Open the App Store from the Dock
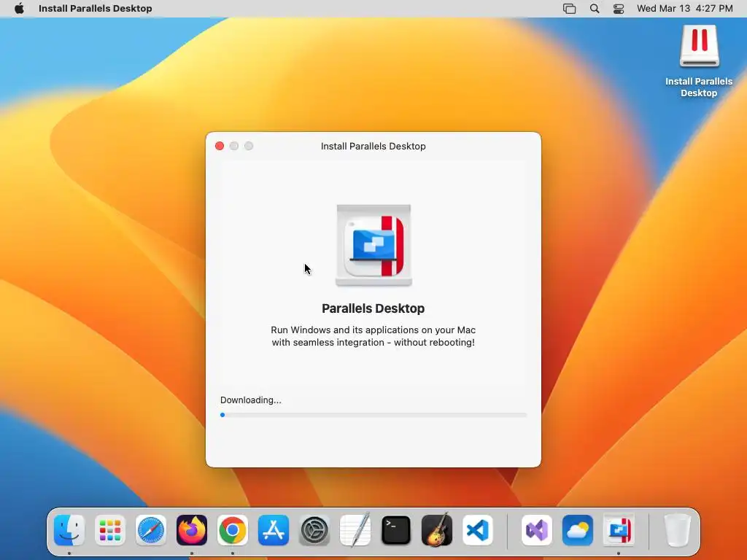 pyautogui.click(x=274, y=530)
